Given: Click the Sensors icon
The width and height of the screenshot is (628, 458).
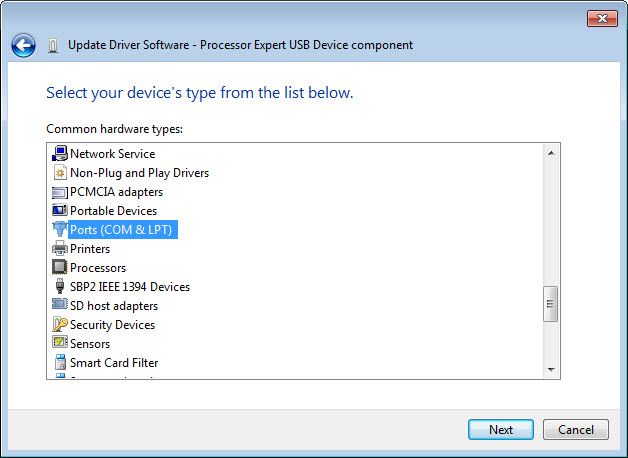Looking at the screenshot, I should [x=60, y=342].
